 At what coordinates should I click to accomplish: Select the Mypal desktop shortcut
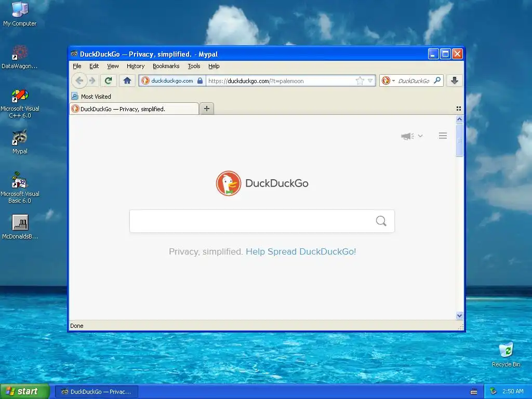20,142
